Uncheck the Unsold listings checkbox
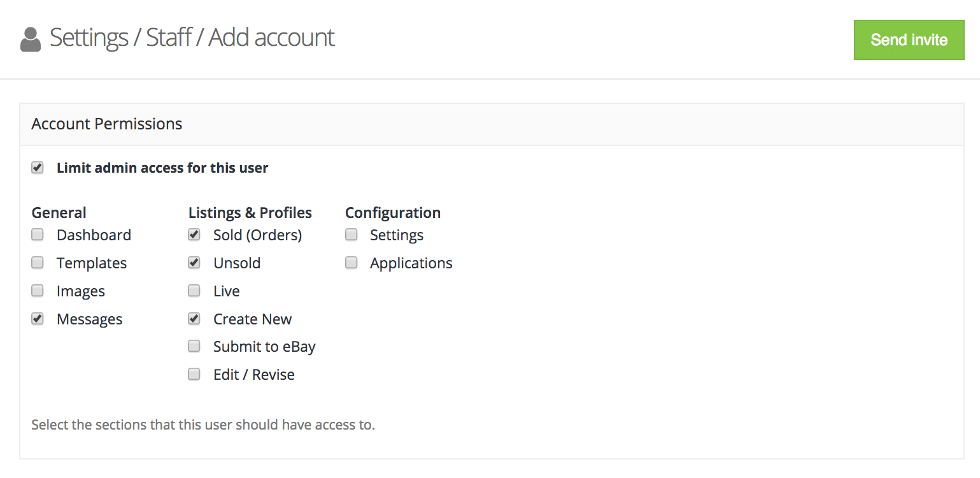 [194, 263]
